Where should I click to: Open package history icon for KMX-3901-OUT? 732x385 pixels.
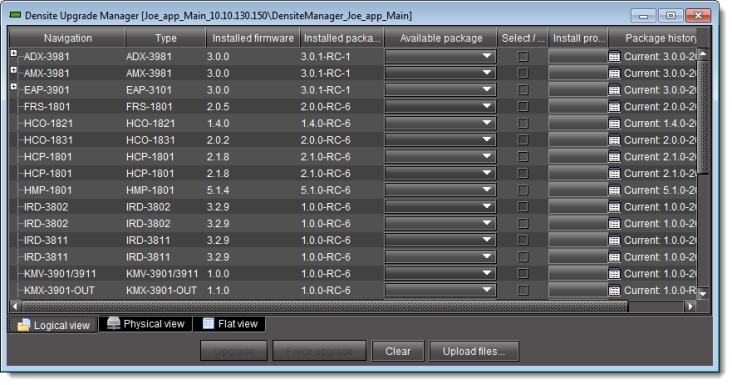coord(614,291)
